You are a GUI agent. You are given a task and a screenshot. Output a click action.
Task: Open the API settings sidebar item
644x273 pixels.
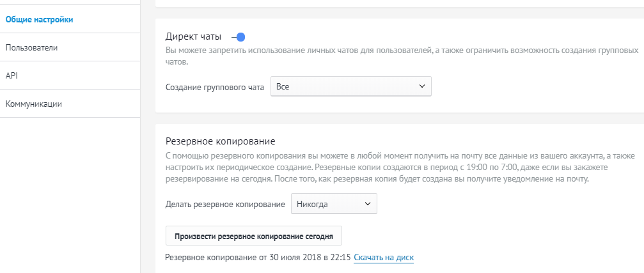pos(12,75)
